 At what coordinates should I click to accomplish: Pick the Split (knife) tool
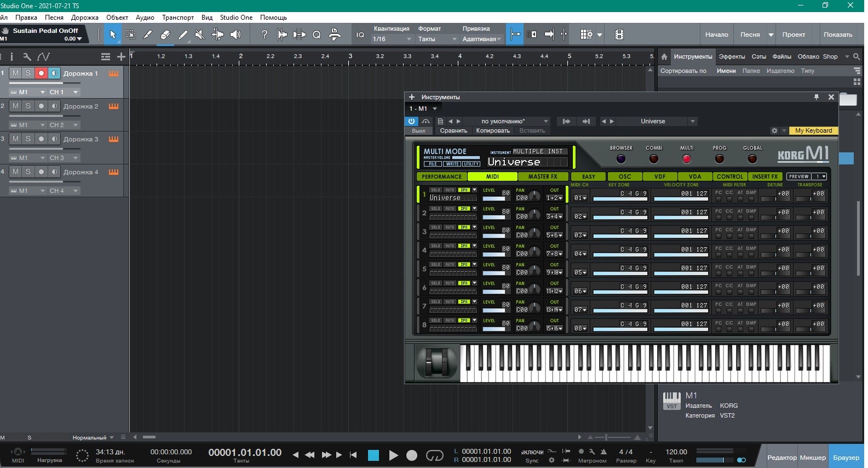(x=147, y=35)
